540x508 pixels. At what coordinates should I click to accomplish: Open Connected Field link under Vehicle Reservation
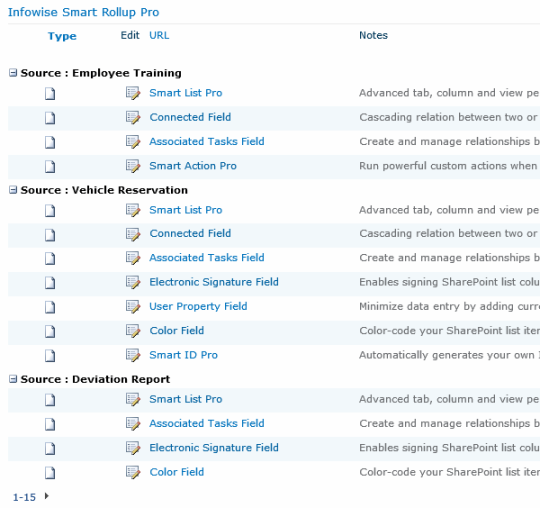190,233
